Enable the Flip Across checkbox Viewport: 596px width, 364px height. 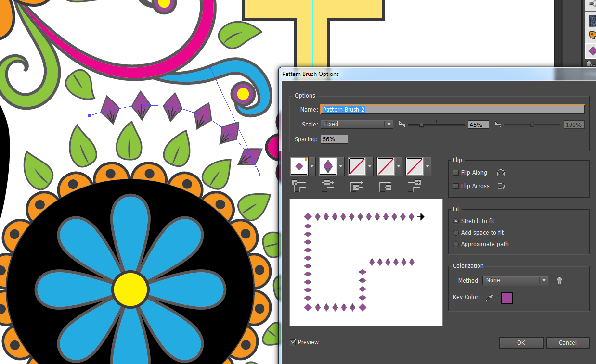click(456, 186)
